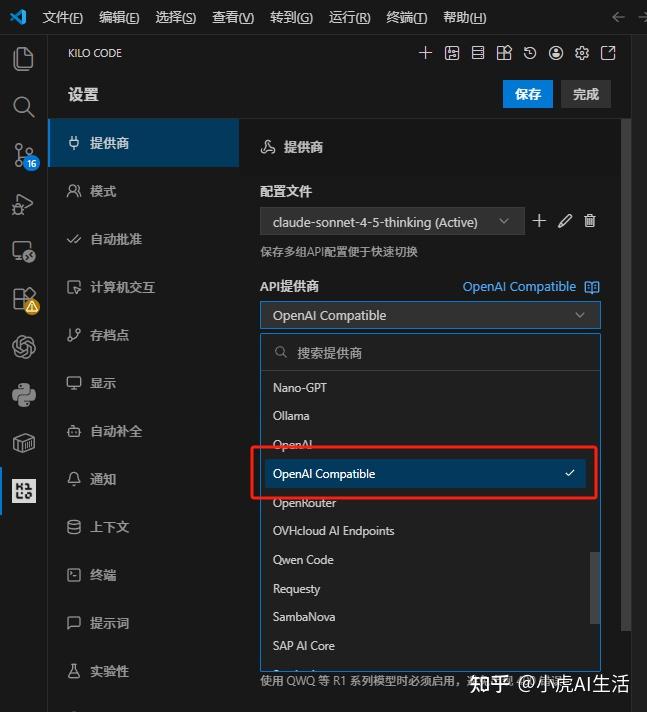Click the 完成 button
This screenshot has width=647, height=712.
(x=586, y=94)
